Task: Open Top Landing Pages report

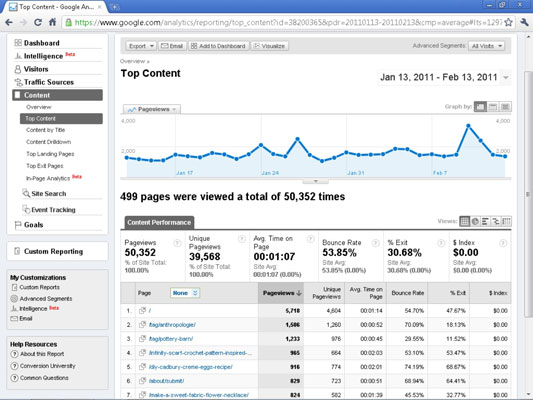Action: (x=50, y=154)
